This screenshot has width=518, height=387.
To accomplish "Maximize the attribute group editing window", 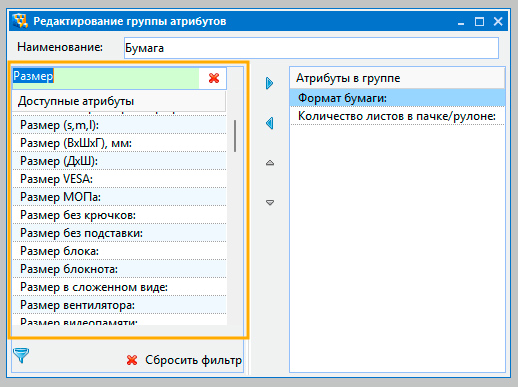I will tap(479, 22).
